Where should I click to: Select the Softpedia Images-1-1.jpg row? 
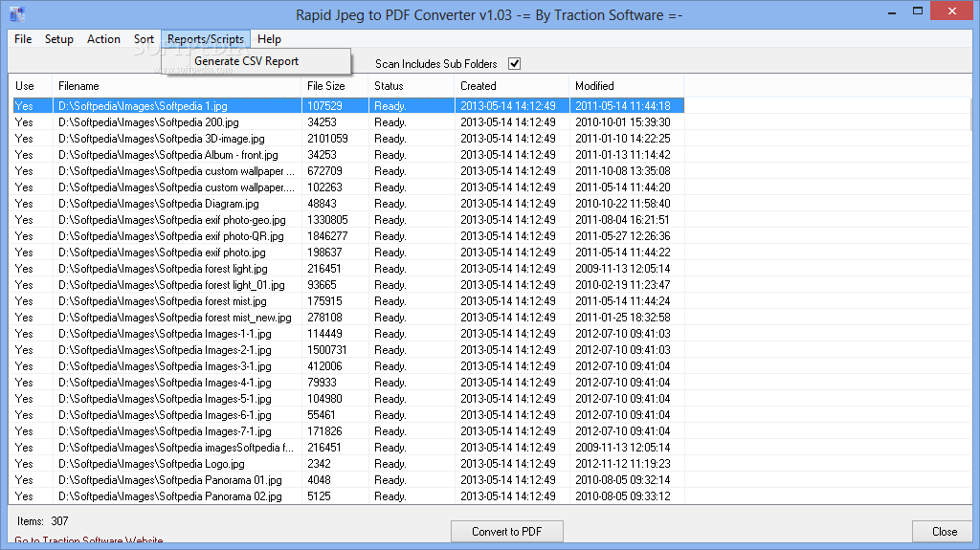(348, 334)
